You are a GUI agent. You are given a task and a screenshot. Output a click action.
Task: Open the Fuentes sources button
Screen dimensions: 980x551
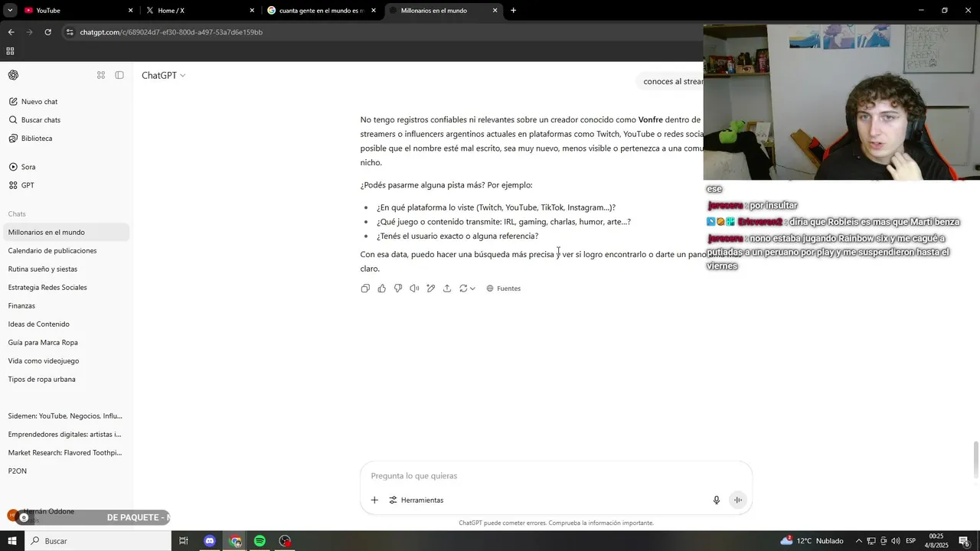coord(504,289)
